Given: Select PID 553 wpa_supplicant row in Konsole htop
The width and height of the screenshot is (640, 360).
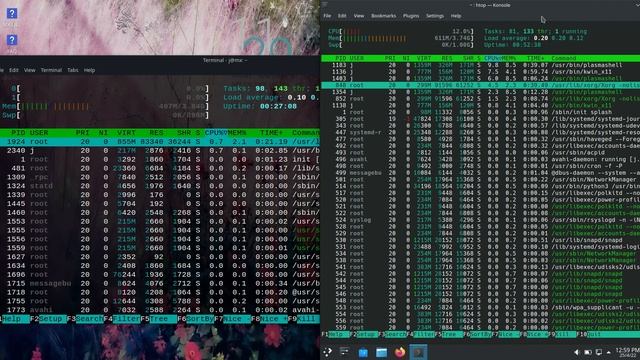Looking at the screenshot, I should tap(480, 308).
